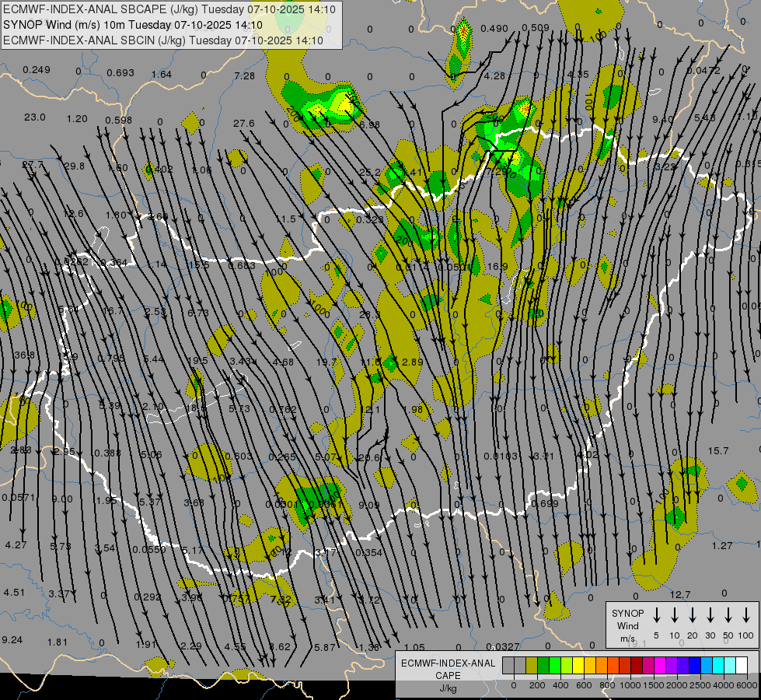The image size is (761, 700).
Task: Click the map value '1.64'
Action: (x=162, y=75)
